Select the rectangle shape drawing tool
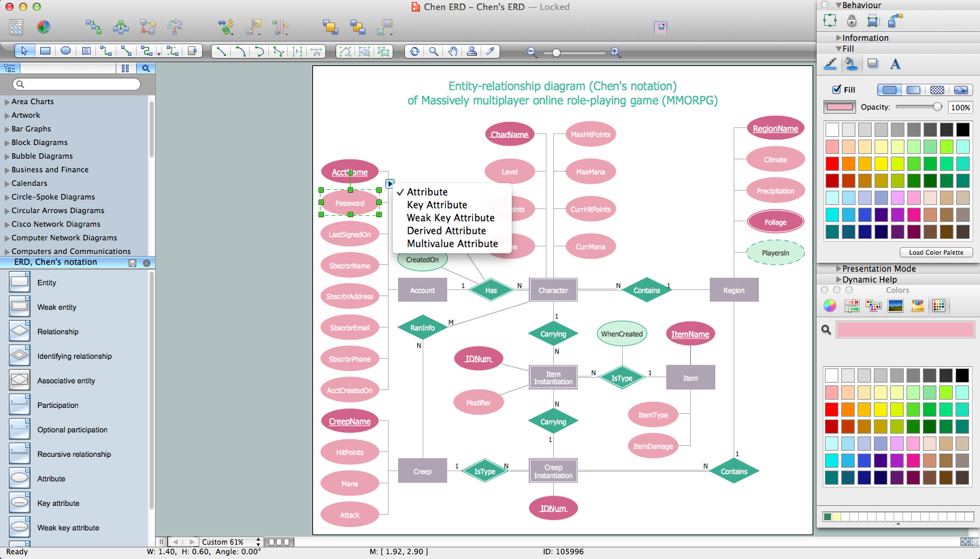The height and width of the screenshot is (559, 980). click(x=45, y=51)
